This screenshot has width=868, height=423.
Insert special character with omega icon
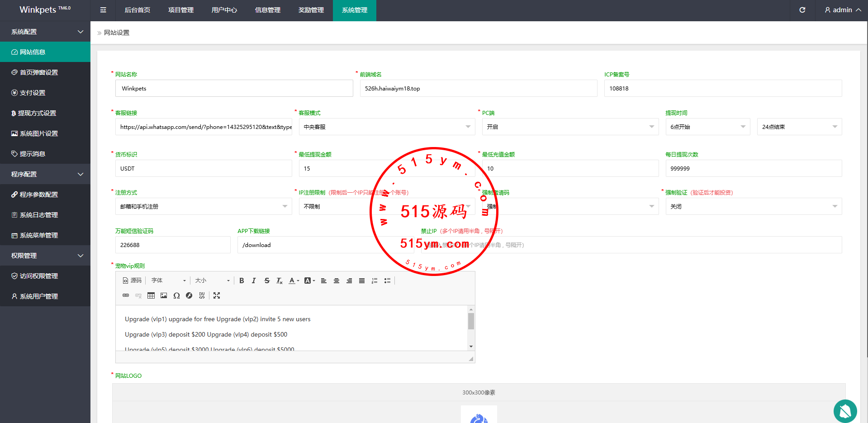(176, 295)
